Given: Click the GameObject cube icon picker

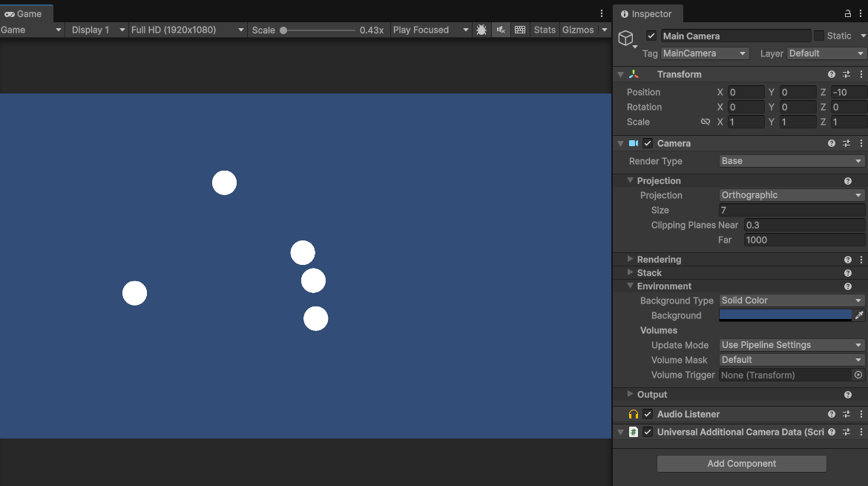Looking at the screenshot, I should coord(627,38).
